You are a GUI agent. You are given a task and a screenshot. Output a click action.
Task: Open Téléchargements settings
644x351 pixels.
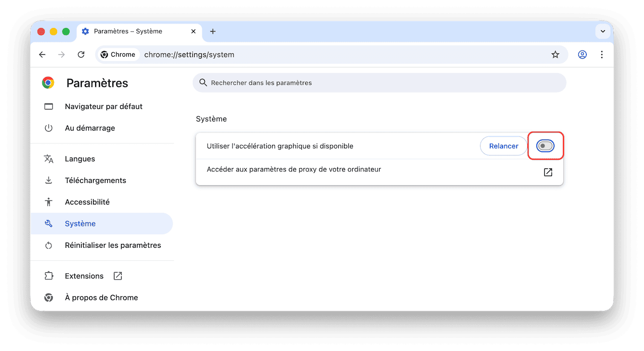coord(95,181)
